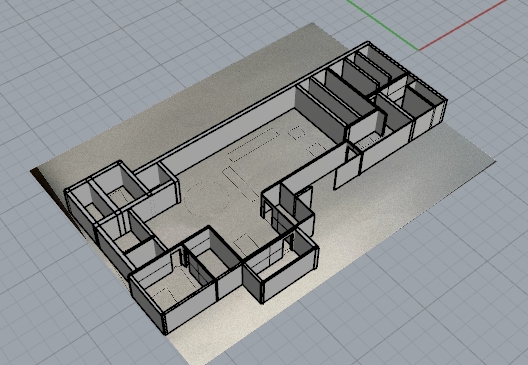
Task: Select the green Y-axis line
Action: pos(383,25)
